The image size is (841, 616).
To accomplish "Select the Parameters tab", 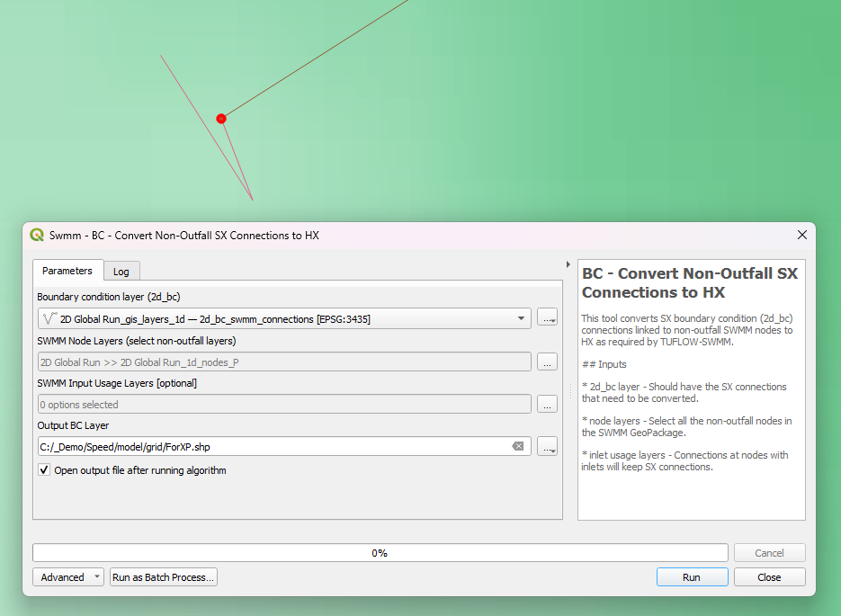I will click(x=67, y=271).
